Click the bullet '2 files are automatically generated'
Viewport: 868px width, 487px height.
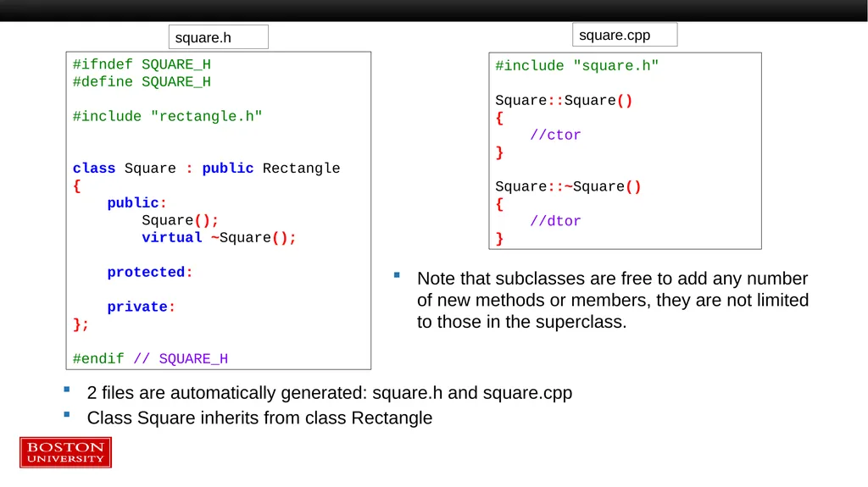pos(330,392)
